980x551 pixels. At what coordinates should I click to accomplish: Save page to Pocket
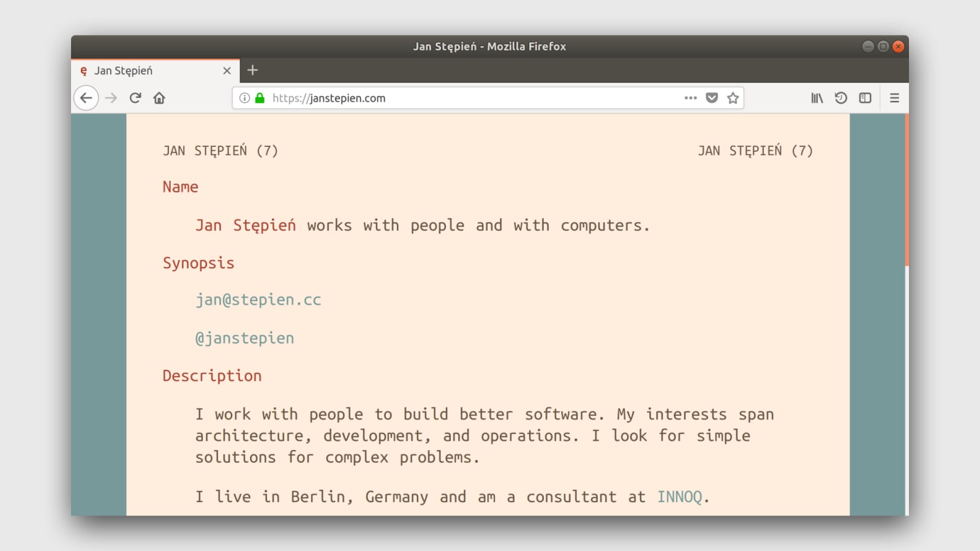click(x=712, y=98)
